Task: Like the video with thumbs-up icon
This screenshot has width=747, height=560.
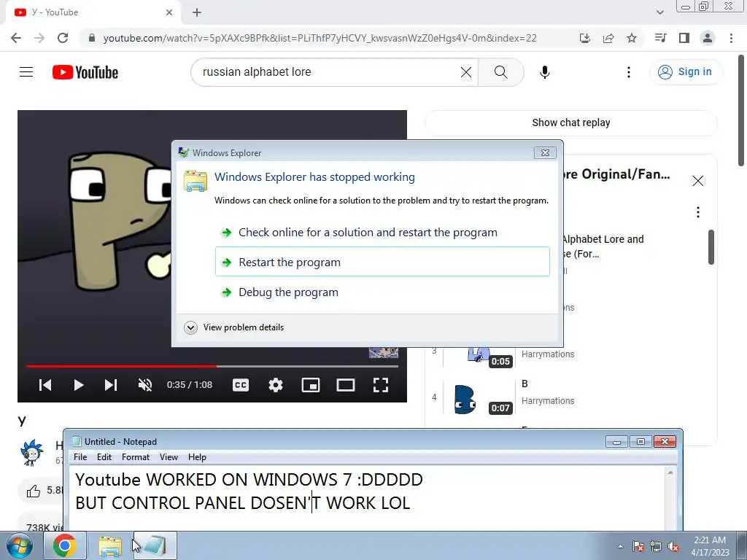Action: [x=34, y=491]
